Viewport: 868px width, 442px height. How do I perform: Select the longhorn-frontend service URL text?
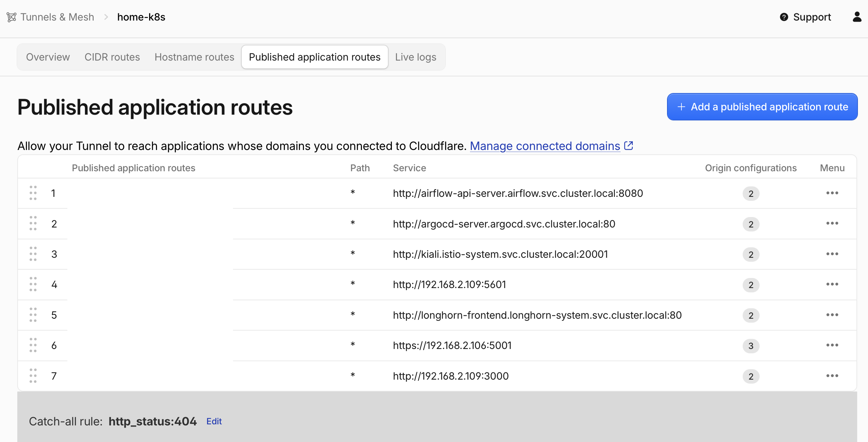(537, 315)
